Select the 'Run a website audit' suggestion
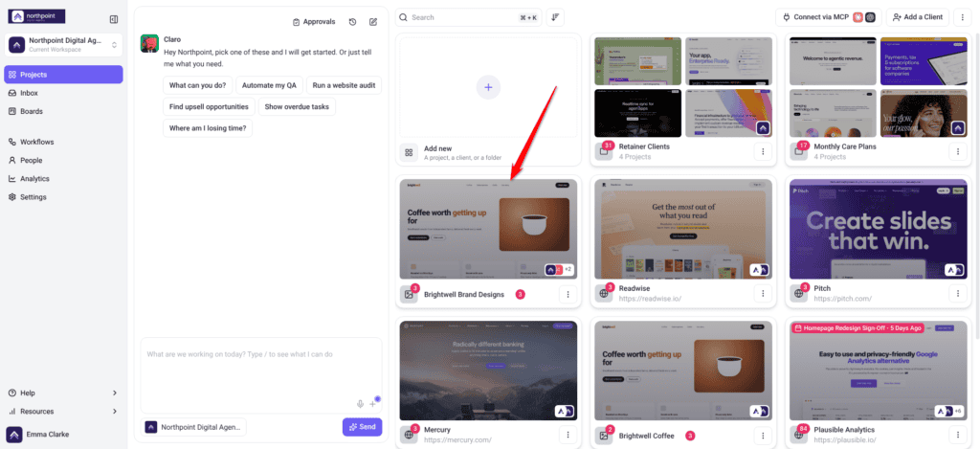The height and width of the screenshot is (449, 980). 344,85
